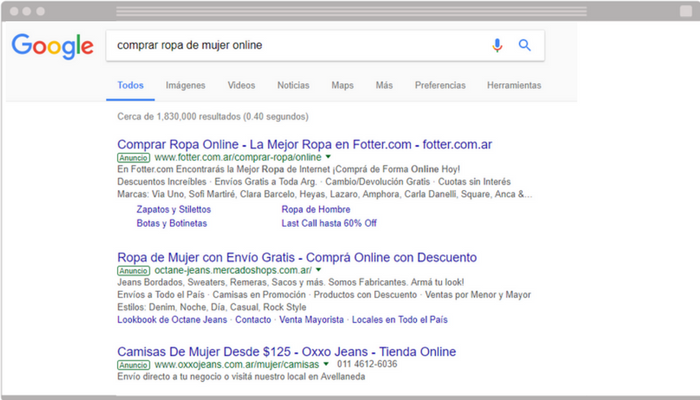This screenshot has height=400, width=700.
Task: Open the Maps tab
Action: 342,85
